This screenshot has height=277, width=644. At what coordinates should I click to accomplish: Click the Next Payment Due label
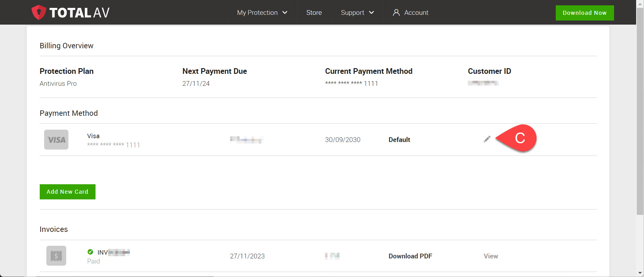pos(215,71)
